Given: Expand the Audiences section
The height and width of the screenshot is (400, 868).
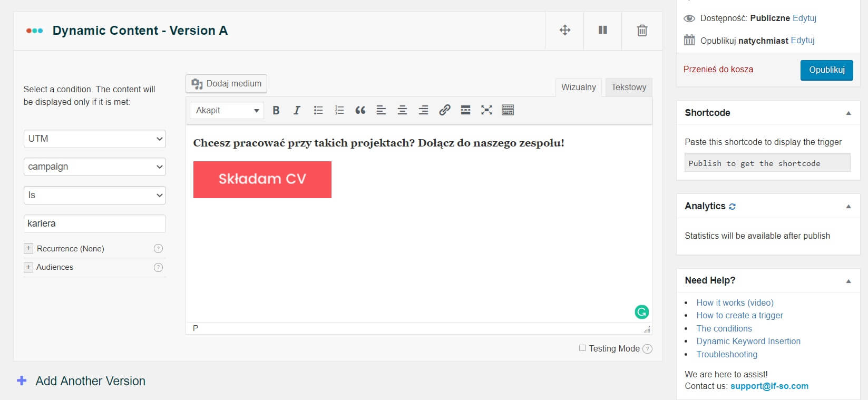Looking at the screenshot, I should click(x=28, y=267).
